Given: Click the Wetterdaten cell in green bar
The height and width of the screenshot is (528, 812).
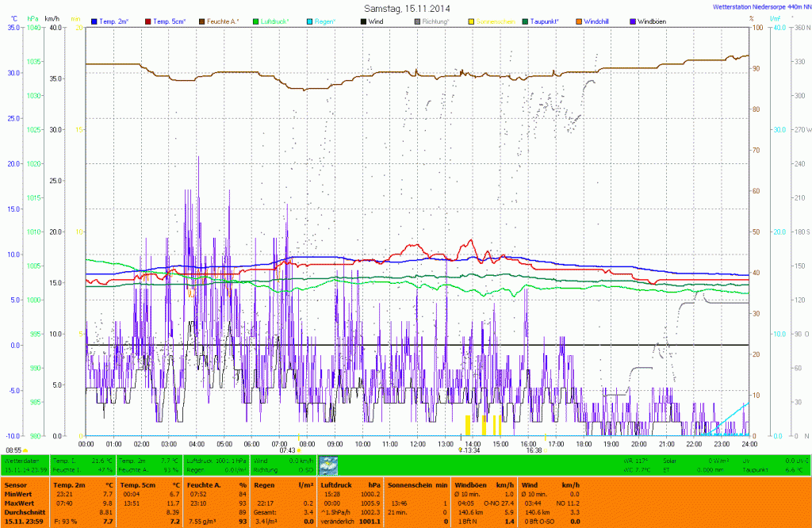Looking at the screenshot, I should click(21, 460).
